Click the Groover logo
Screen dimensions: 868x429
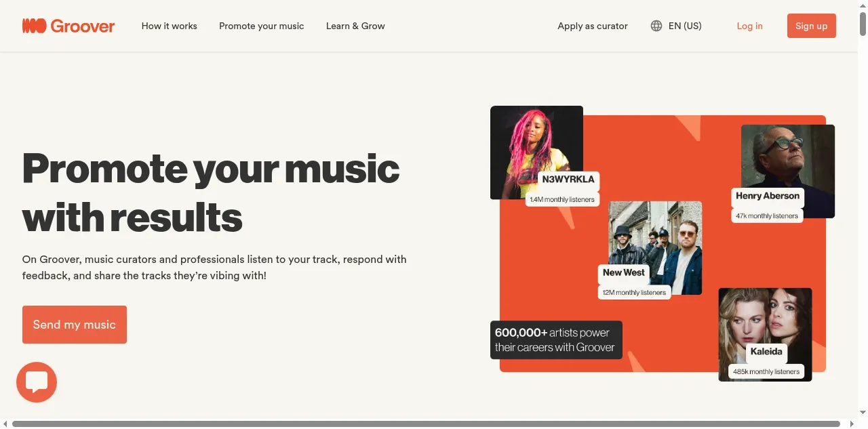click(68, 26)
